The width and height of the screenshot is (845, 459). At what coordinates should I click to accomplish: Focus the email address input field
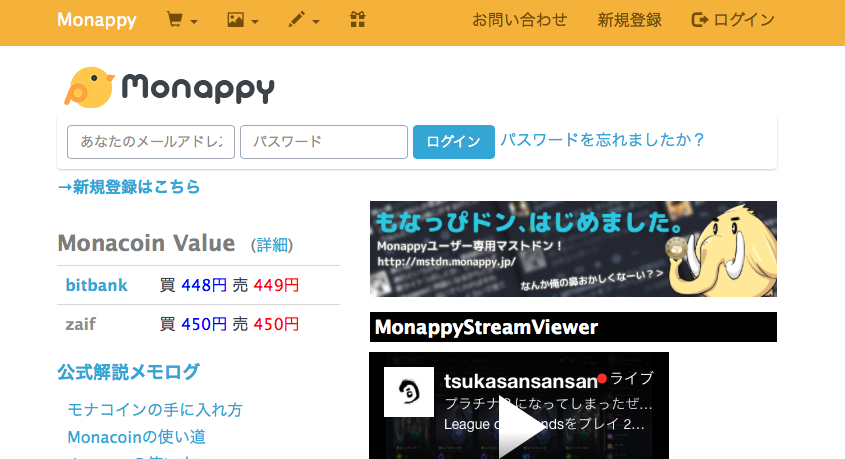click(x=151, y=142)
